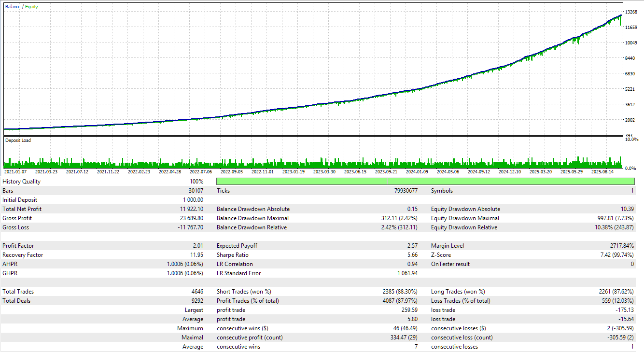This screenshot has height=352, width=644.
Task: Select the Profit Factor value 2.01
Action: point(198,246)
